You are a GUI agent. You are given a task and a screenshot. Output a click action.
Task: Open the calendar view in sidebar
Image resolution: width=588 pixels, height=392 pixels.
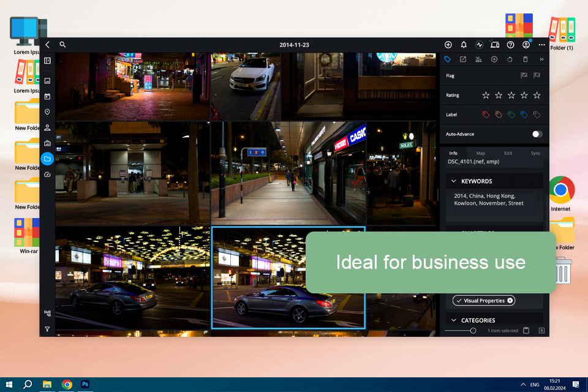47,96
